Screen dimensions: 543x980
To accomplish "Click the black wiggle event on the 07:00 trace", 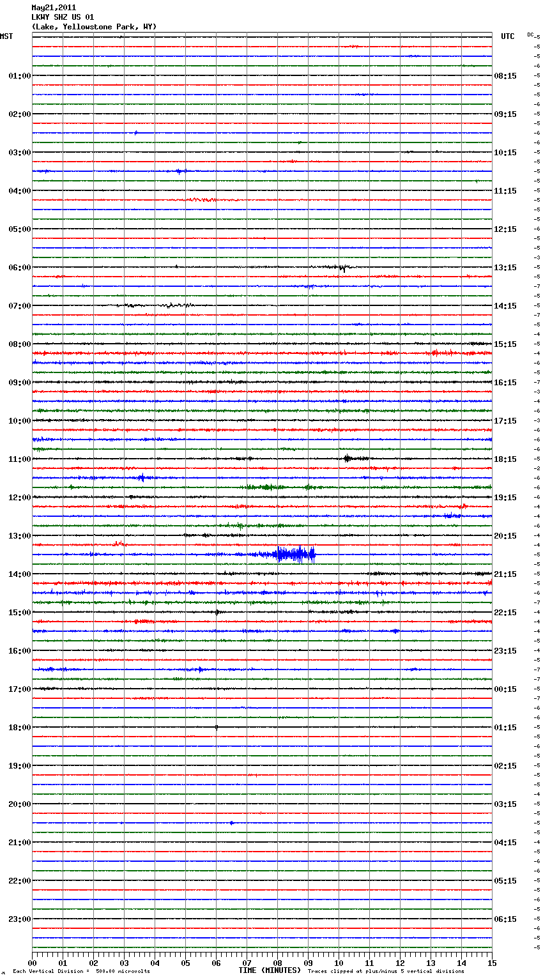I will (157, 305).
